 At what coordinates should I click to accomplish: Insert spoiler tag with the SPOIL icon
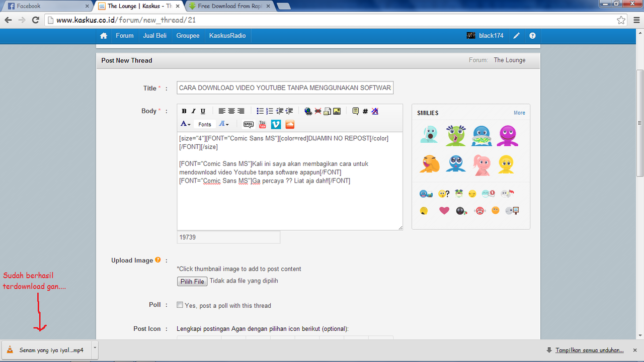249,124
